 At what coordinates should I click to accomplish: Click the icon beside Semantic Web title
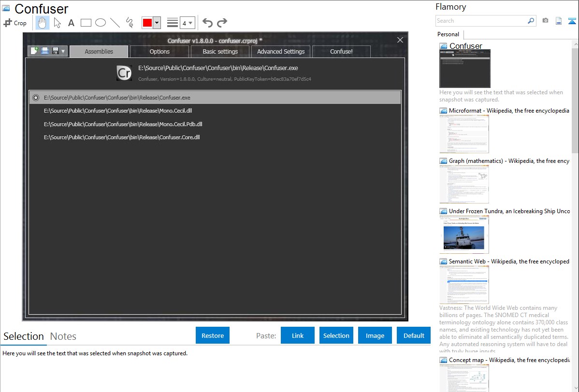pos(443,261)
